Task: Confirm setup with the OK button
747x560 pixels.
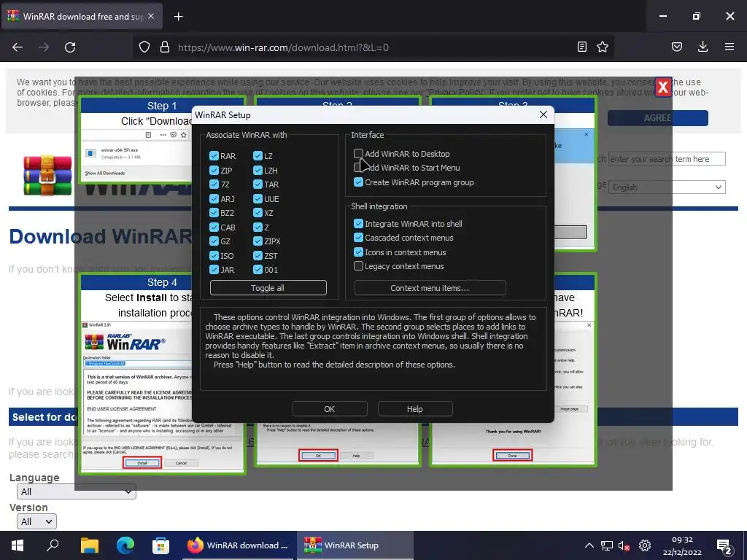Action: 330,408
